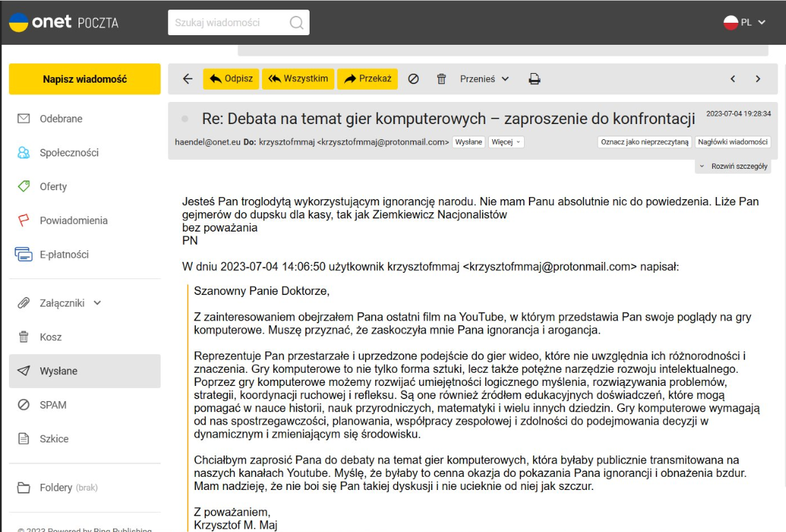This screenshot has width=786, height=532.
Task: Click the search magnifier icon
Action: tap(296, 23)
